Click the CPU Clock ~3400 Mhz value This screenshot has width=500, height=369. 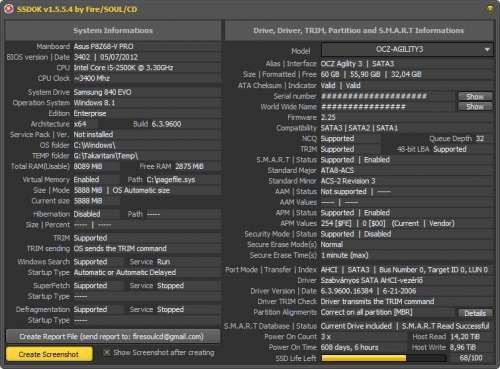[x=92, y=78]
